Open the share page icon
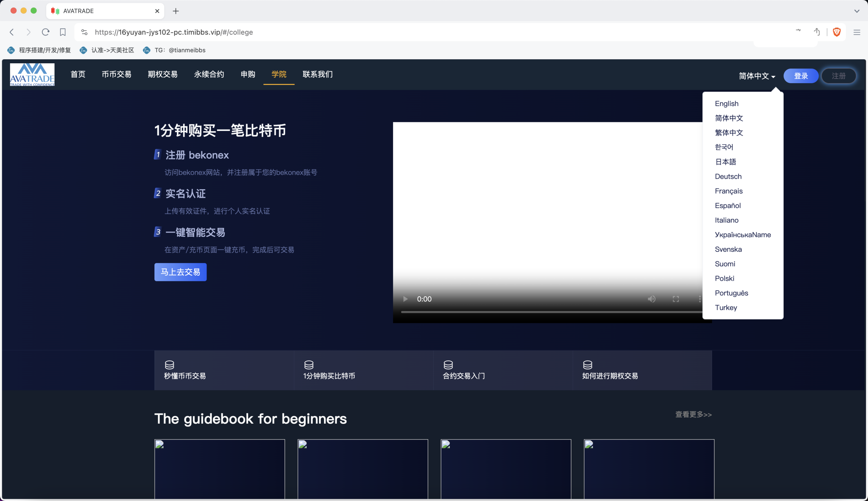The width and height of the screenshot is (868, 501). [x=817, y=32]
